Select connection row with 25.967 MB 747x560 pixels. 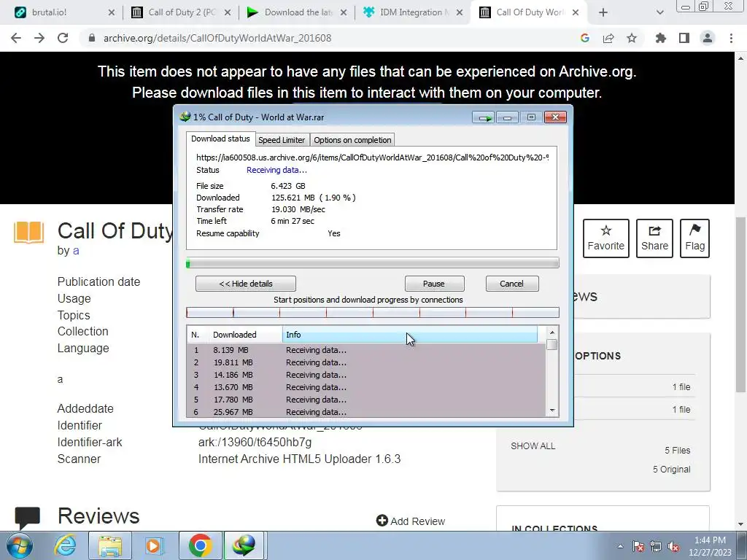(x=366, y=411)
